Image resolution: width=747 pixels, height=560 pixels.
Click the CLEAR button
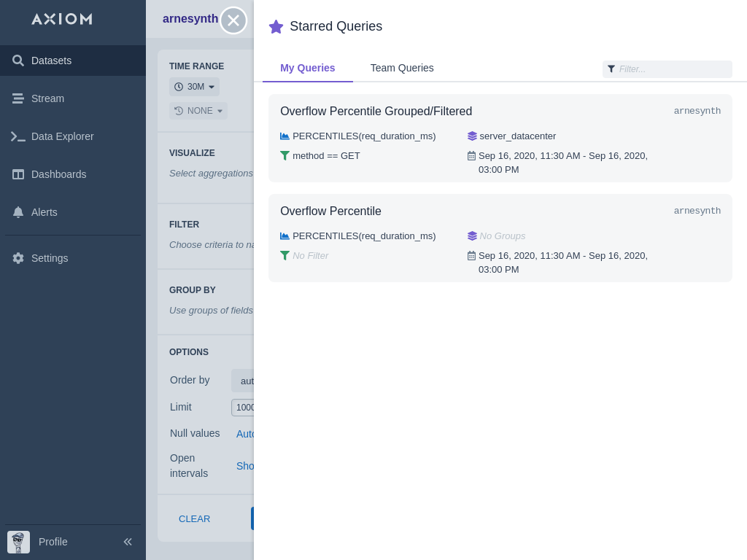click(x=194, y=519)
